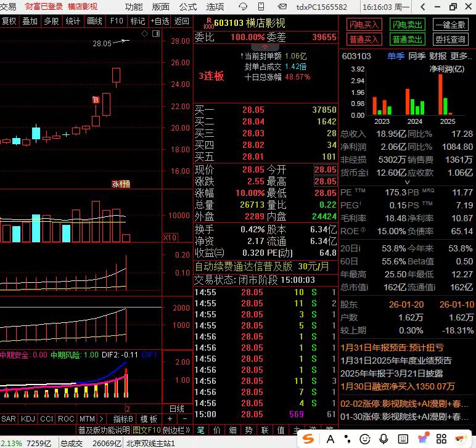Open 普及版功能说明 link

coord(104,430)
